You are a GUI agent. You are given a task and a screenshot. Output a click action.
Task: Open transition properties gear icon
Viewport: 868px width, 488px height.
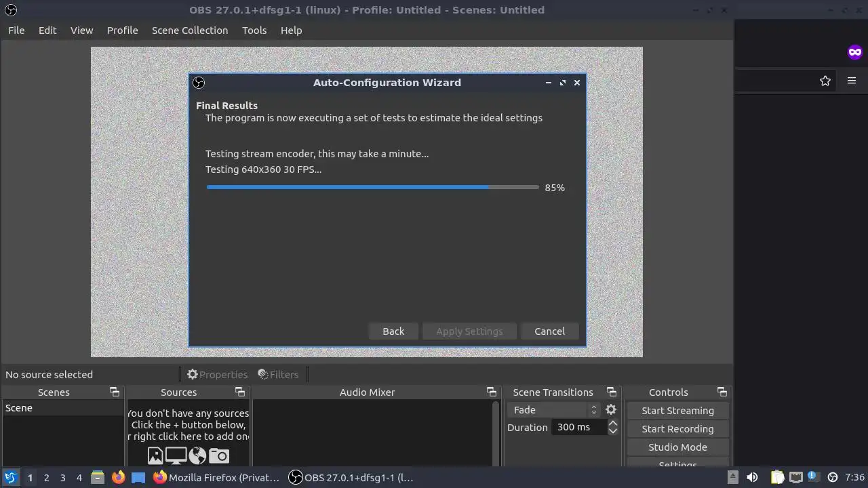(x=611, y=410)
